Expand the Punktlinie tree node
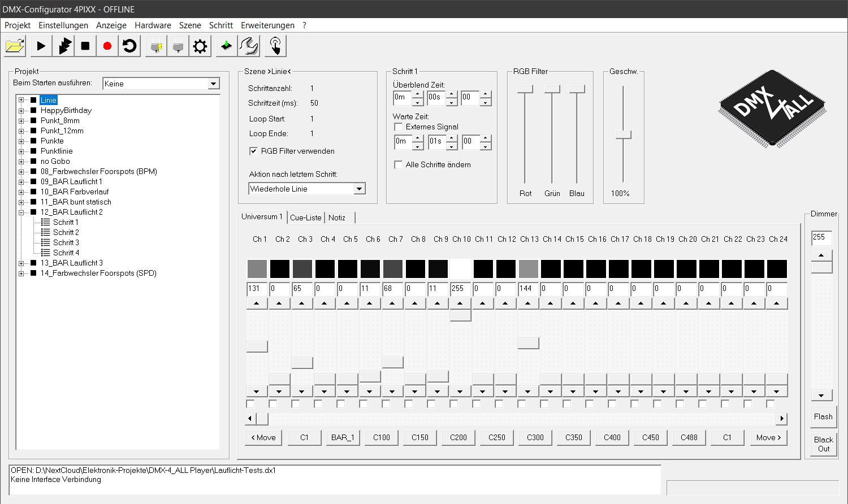The width and height of the screenshot is (848, 504). 21,151
